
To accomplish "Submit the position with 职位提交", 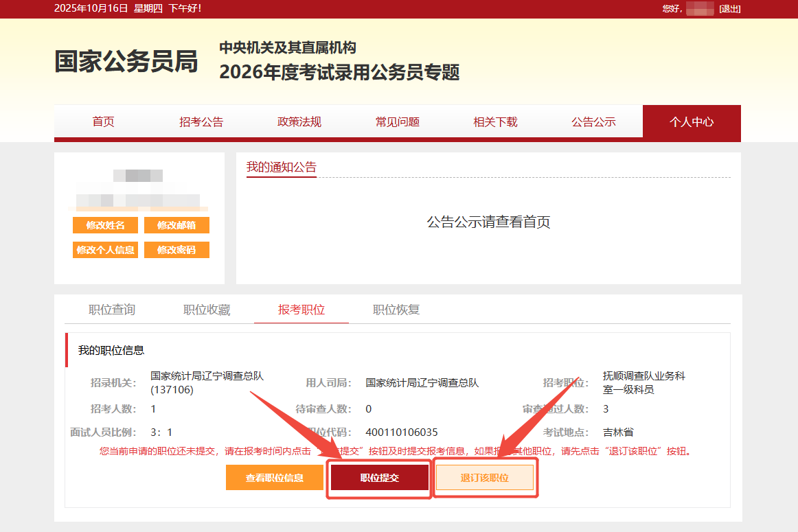I will click(x=380, y=478).
